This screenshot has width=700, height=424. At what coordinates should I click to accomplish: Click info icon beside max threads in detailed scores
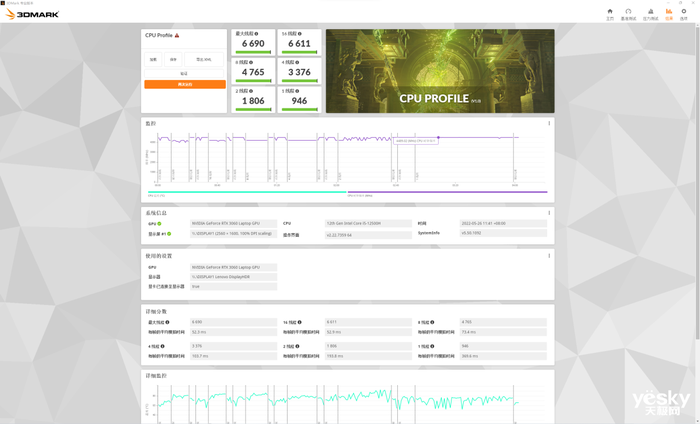pos(167,322)
